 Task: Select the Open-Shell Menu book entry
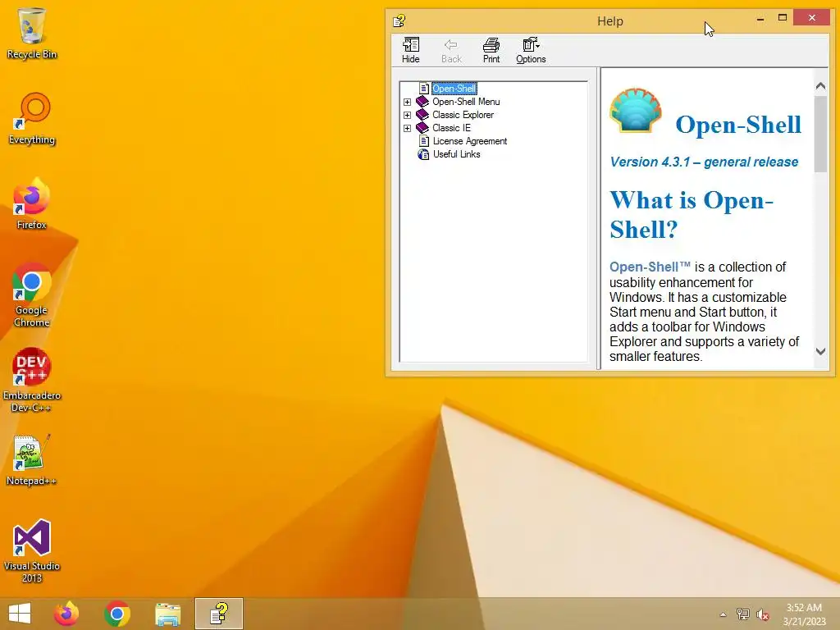[466, 102]
